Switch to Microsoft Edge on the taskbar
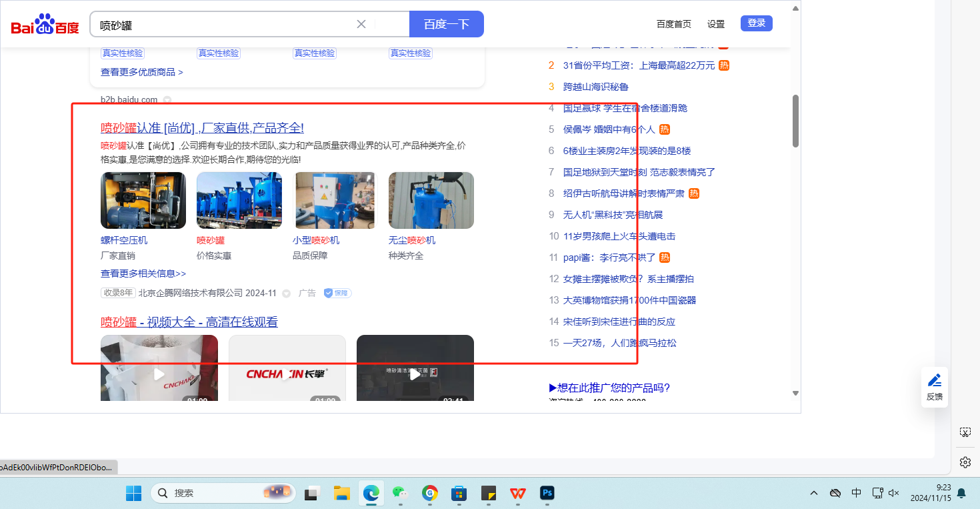980x509 pixels. [x=371, y=493]
